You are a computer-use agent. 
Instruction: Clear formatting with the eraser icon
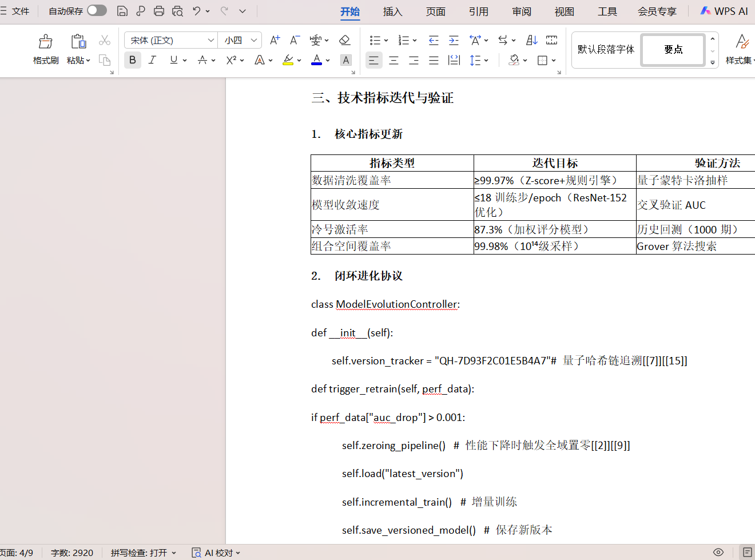pos(344,40)
